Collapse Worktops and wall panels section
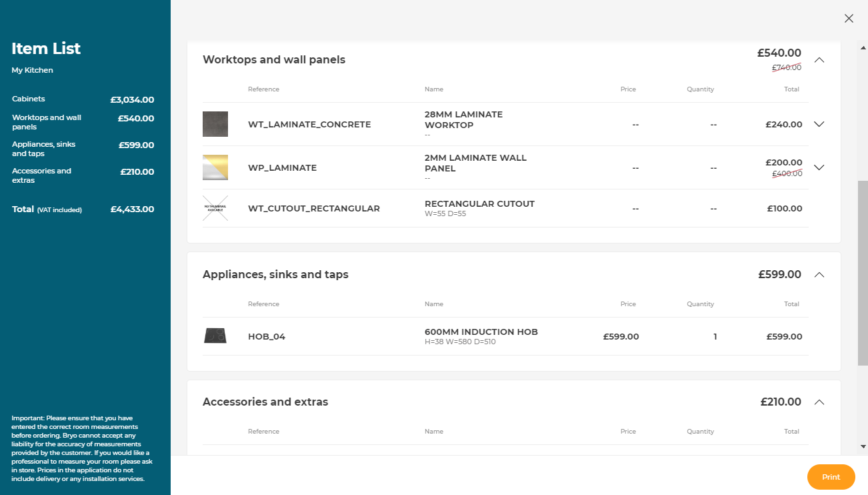This screenshot has height=495, width=868. pos(819,60)
